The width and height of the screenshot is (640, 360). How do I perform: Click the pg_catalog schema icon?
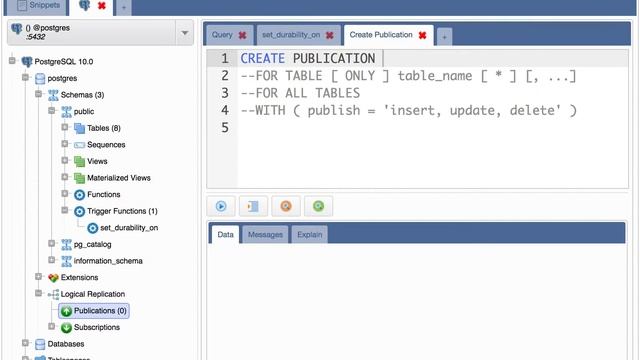66,245
